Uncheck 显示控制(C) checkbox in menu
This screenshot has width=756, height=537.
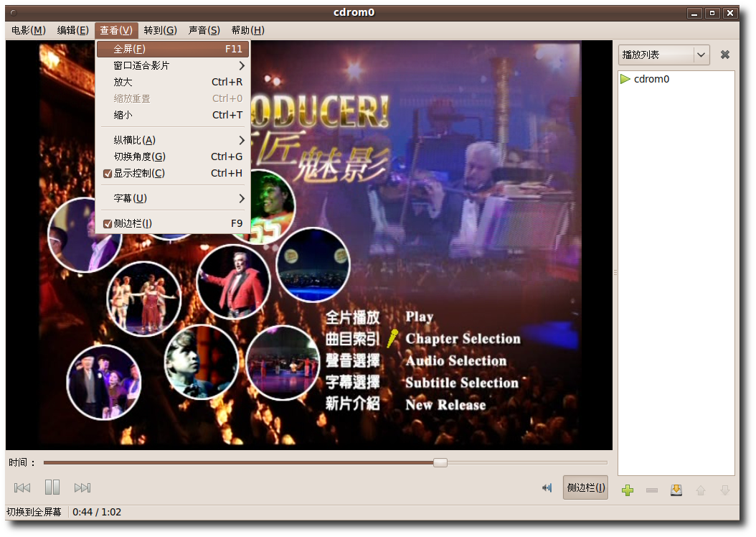[108, 174]
